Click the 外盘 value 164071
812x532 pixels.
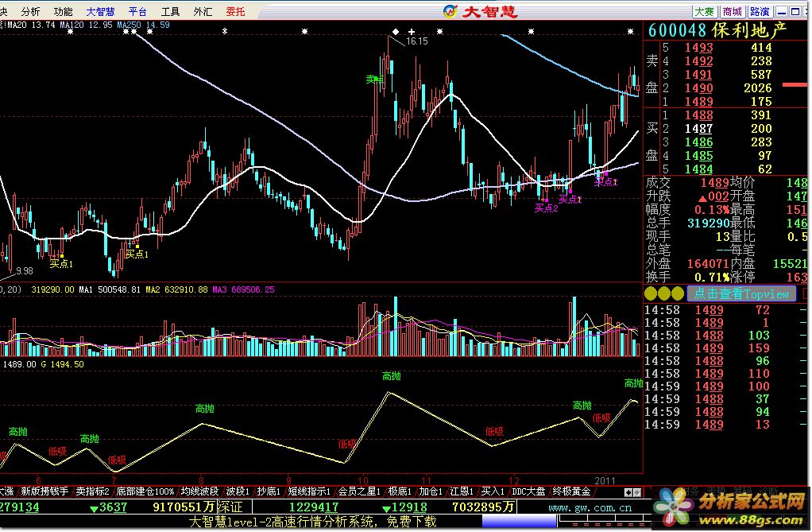click(708, 264)
